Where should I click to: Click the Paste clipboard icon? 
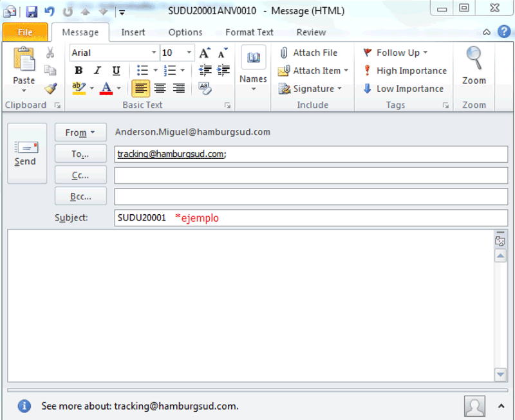point(24,59)
